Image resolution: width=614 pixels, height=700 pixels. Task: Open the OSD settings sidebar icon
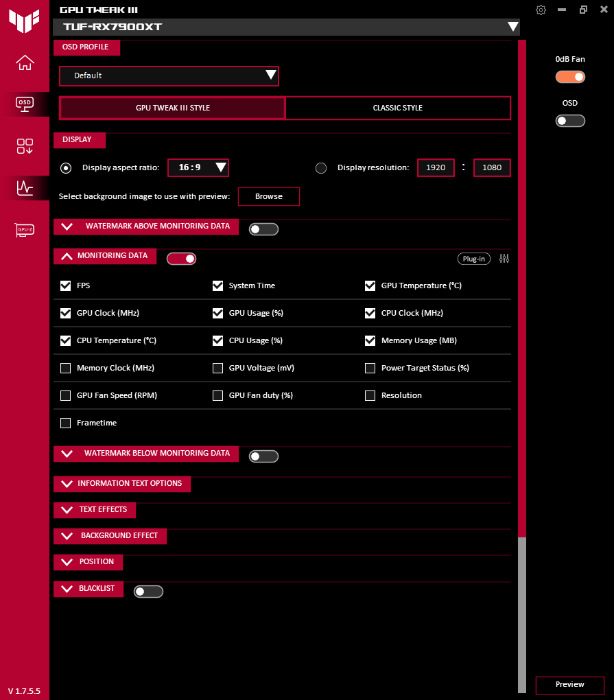click(25, 104)
